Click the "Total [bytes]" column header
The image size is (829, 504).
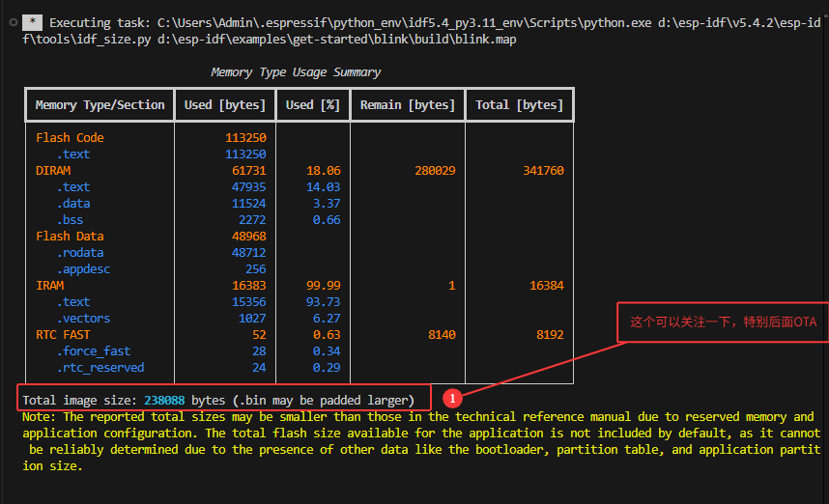(519, 104)
